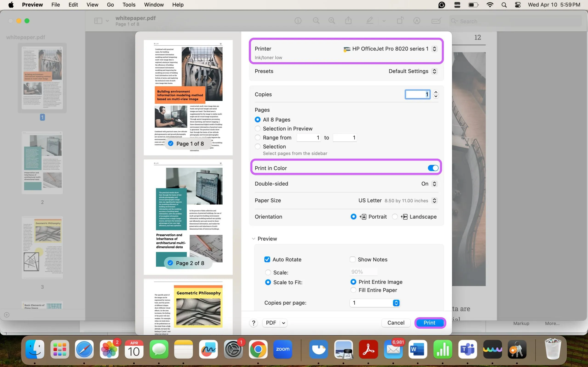Click the Zoom in magnifier icon
This screenshot has width=588, height=367.
[332, 21]
